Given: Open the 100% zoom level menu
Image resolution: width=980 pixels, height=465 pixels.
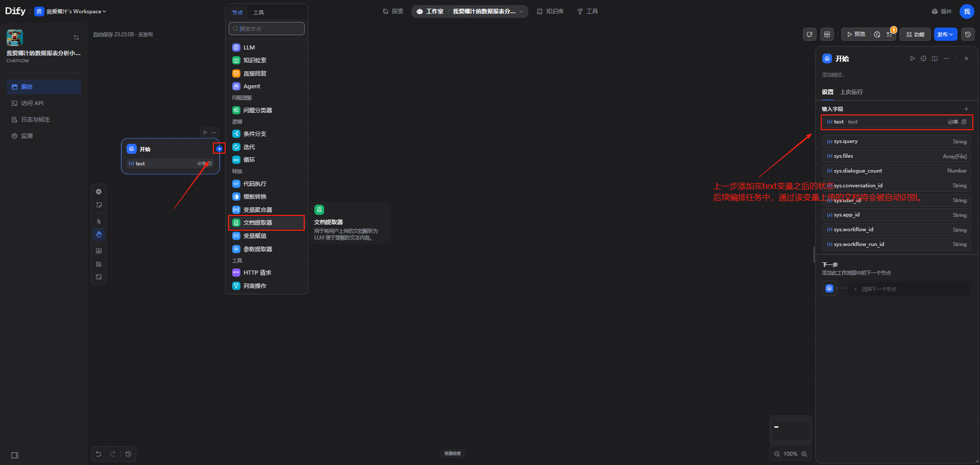Looking at the screenshot, I should point(790,454).
